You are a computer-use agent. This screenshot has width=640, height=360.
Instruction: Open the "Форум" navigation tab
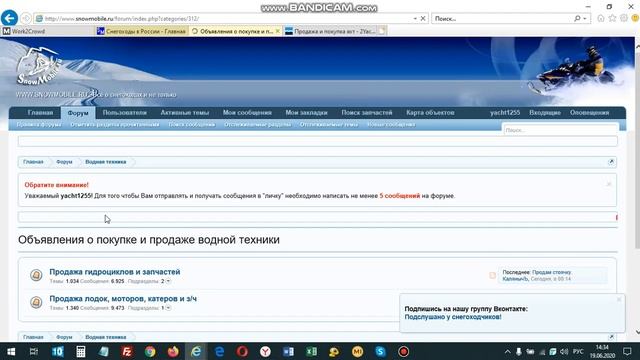pos(78,113)
